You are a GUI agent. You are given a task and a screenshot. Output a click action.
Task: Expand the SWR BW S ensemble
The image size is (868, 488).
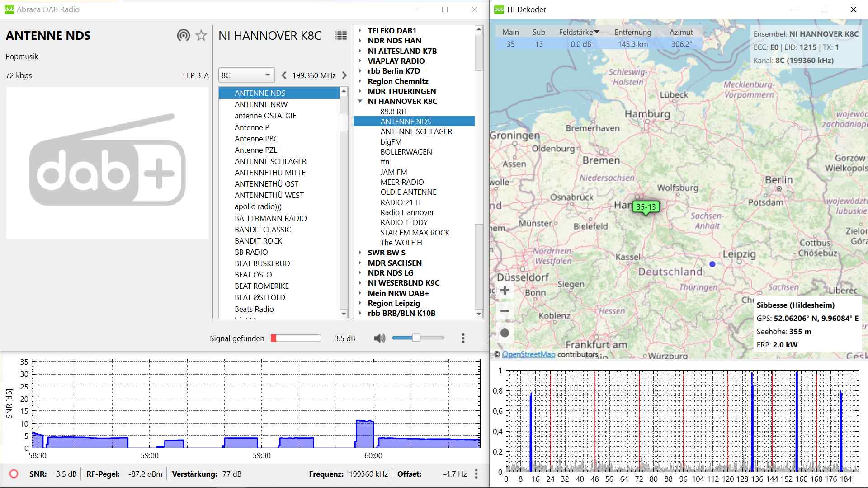pos(360,253)
